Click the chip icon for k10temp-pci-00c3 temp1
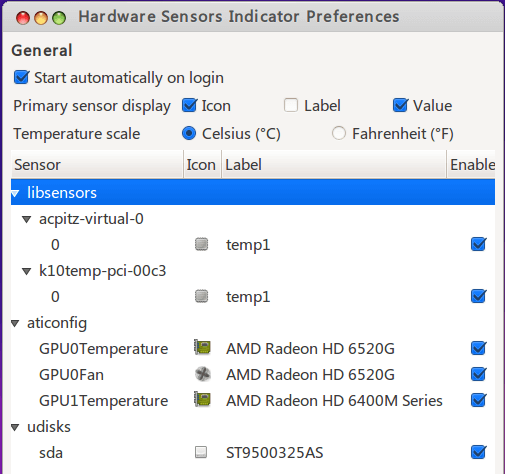This screenshot has height=474, width=505. (201, 296)
